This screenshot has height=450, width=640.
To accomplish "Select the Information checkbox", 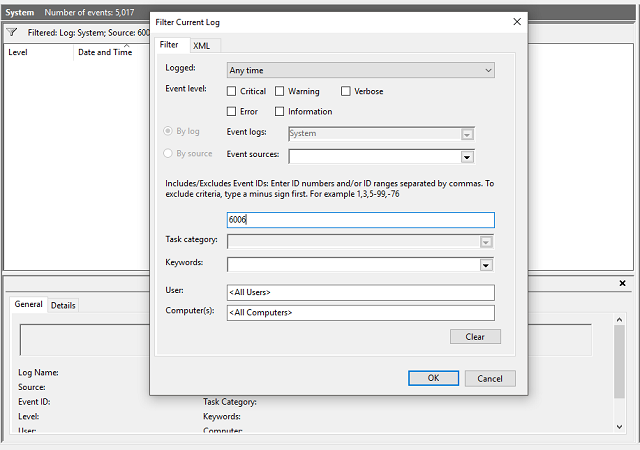I will click(280, 111).
